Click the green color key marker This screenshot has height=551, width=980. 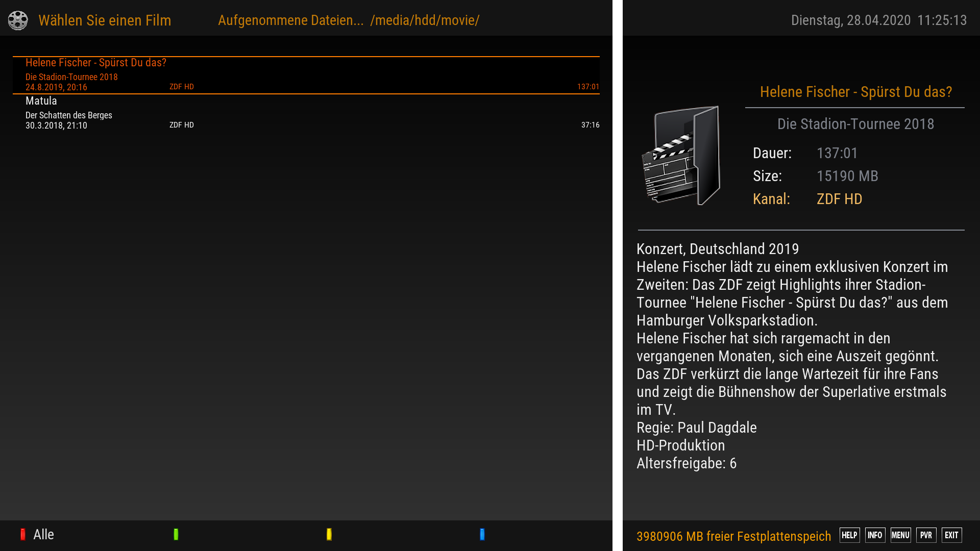click(x=176, y=534)
